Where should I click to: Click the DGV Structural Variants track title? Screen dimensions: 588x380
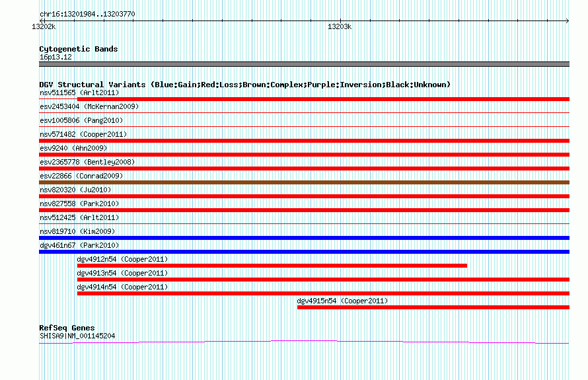[x=244, y=85]
